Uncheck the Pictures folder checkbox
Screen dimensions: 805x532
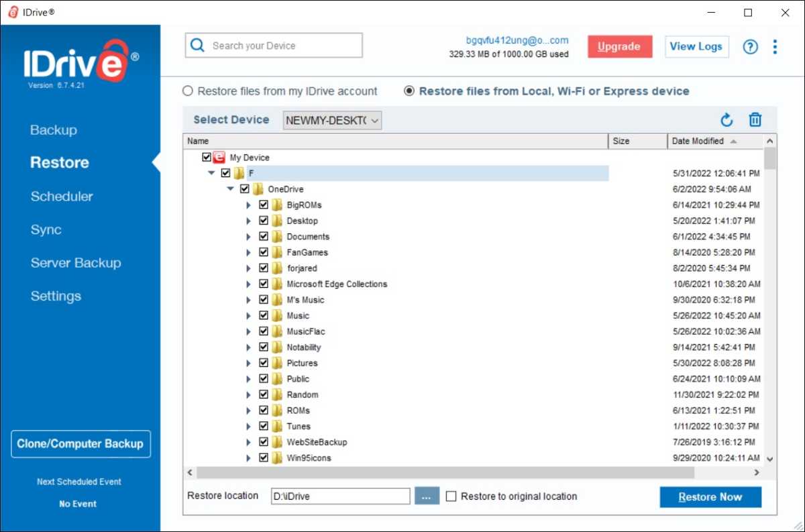[264, 363]
